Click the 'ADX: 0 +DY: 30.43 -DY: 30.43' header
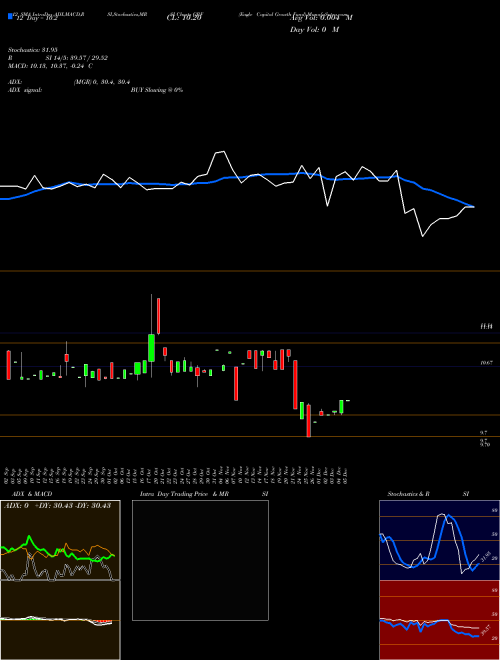The width and height of the screenshot is (500, 660). click(58, 506)
